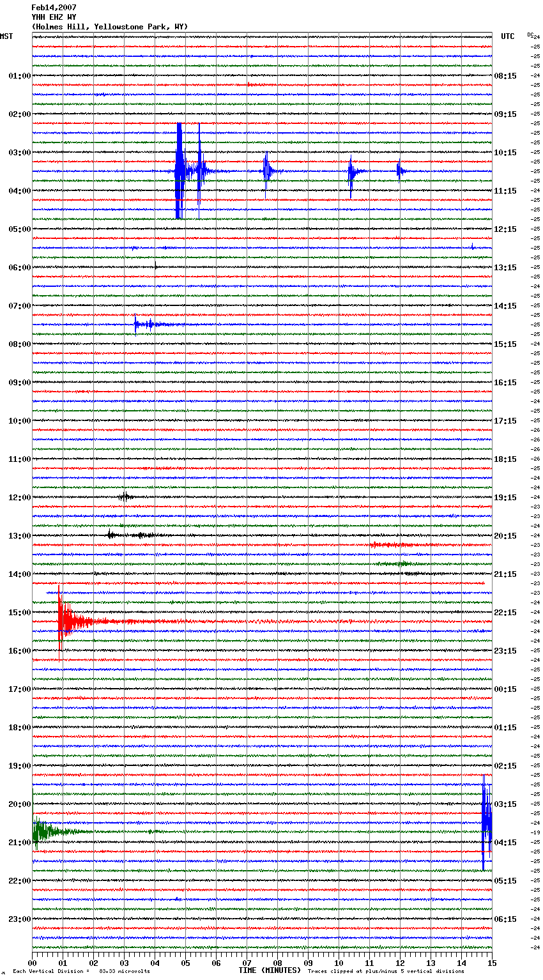Screen dimensions: 543x980
Task: Select the 12:00 MST row label
Action: click(20, 498)
